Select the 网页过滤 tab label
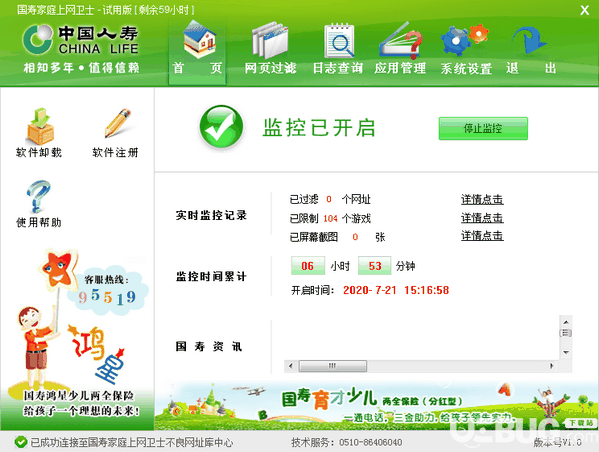This screenshot has height=452, width=599. (270, 68)
